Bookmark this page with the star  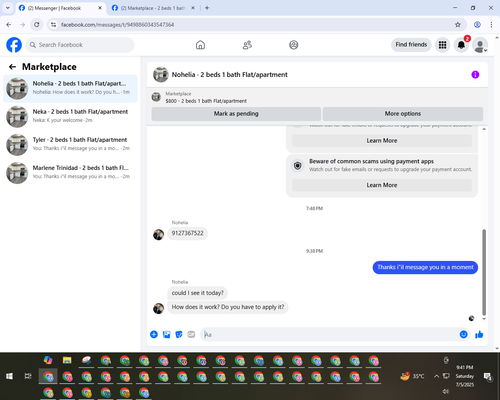pyautogui.click(x=458, y=25)
